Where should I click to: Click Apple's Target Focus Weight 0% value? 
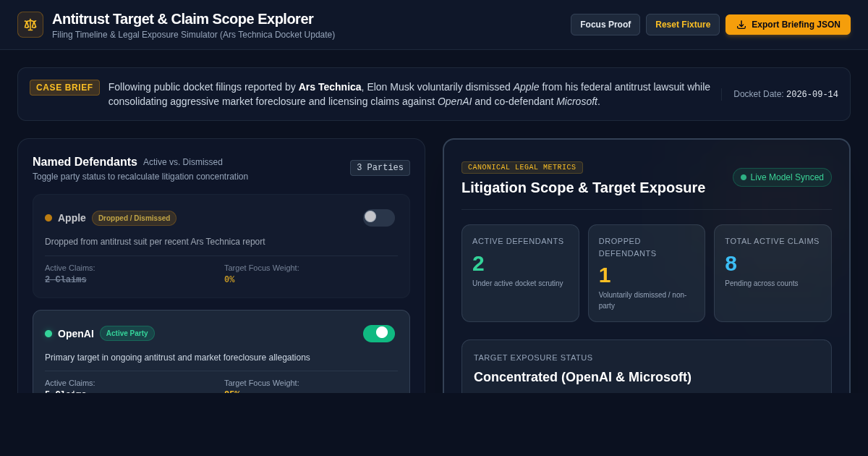(x=229, y=280)
